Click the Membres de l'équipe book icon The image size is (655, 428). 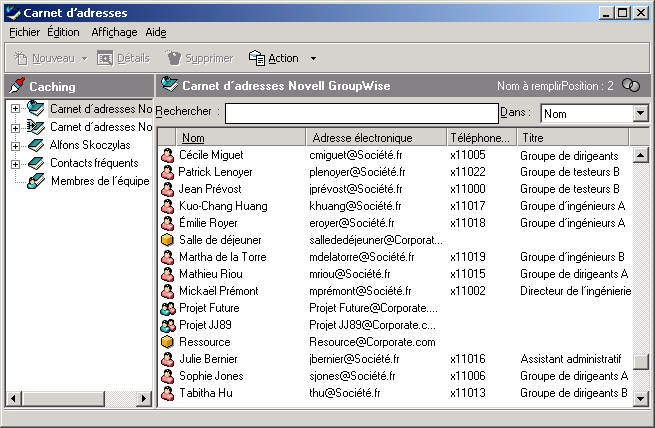pyautogui.click(x=36, y=181)
